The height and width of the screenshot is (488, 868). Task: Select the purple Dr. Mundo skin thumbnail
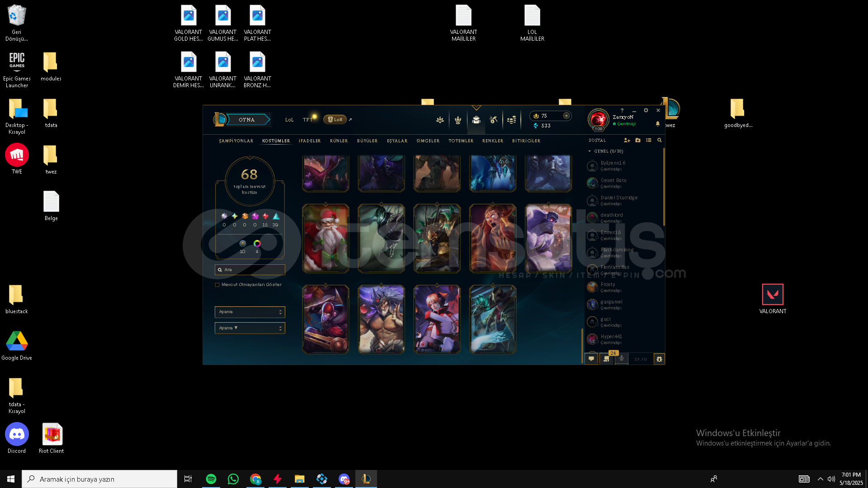(x=548, y=239)
